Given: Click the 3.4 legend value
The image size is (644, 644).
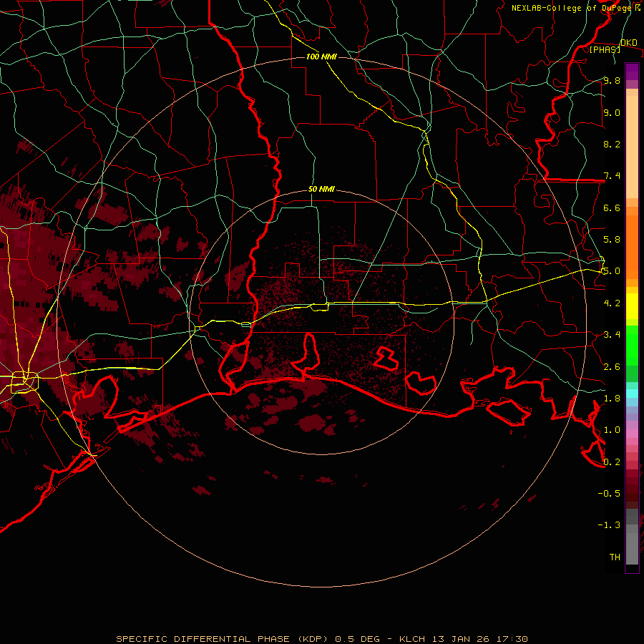Looking at the screenshot, I should click(x=612, y=335).
